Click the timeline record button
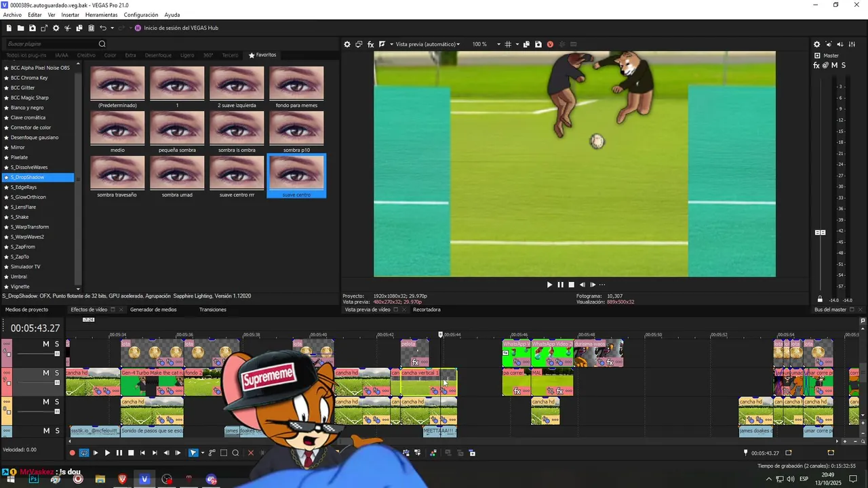868x488 pixels. click(72, 453)
